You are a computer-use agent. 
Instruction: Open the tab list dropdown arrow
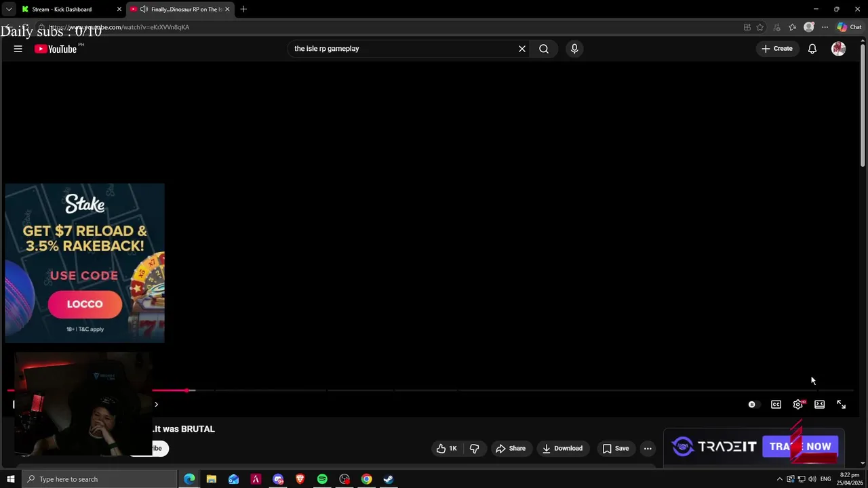click(x=9, y=9)
